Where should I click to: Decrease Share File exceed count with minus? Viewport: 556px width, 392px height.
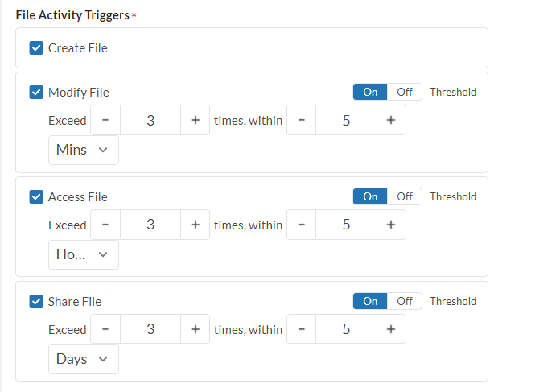pyautogui.click(x=105, y=329)
